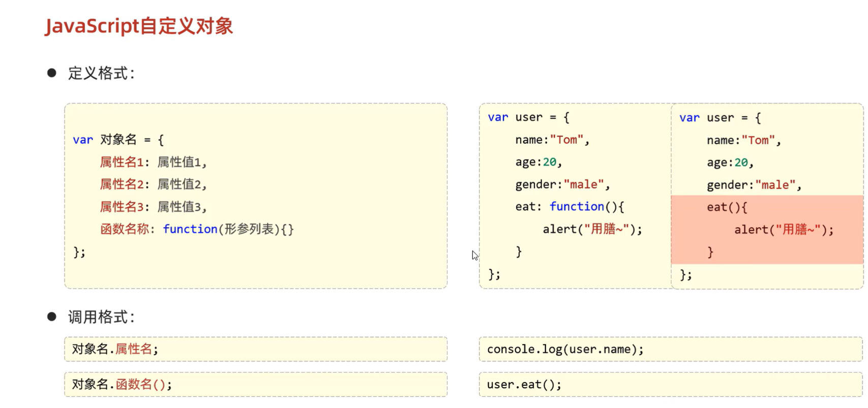Click the closing '};' in template block

[79, 252]
